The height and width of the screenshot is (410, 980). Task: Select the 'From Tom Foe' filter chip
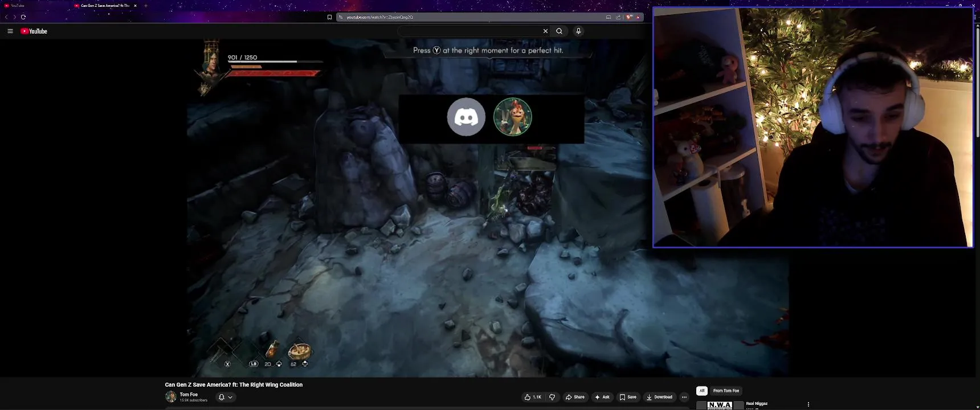(x=726, y=391)
